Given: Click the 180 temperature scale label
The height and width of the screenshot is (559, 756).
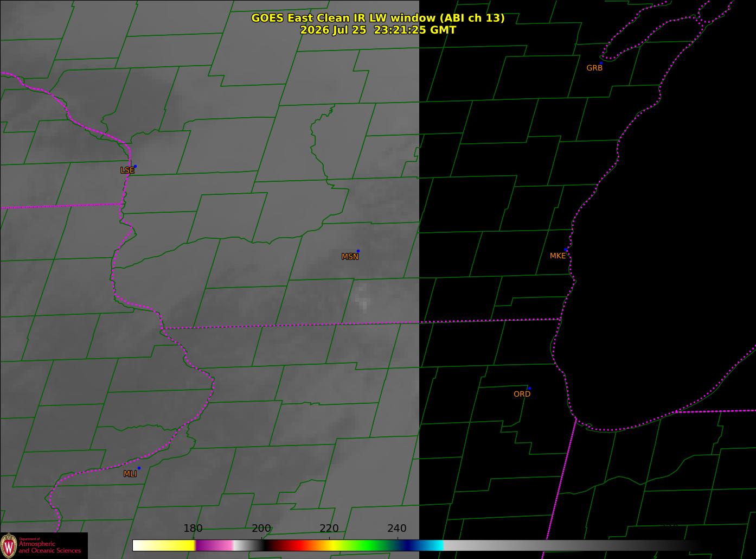Looking at the screenshot, I should 193,529.
